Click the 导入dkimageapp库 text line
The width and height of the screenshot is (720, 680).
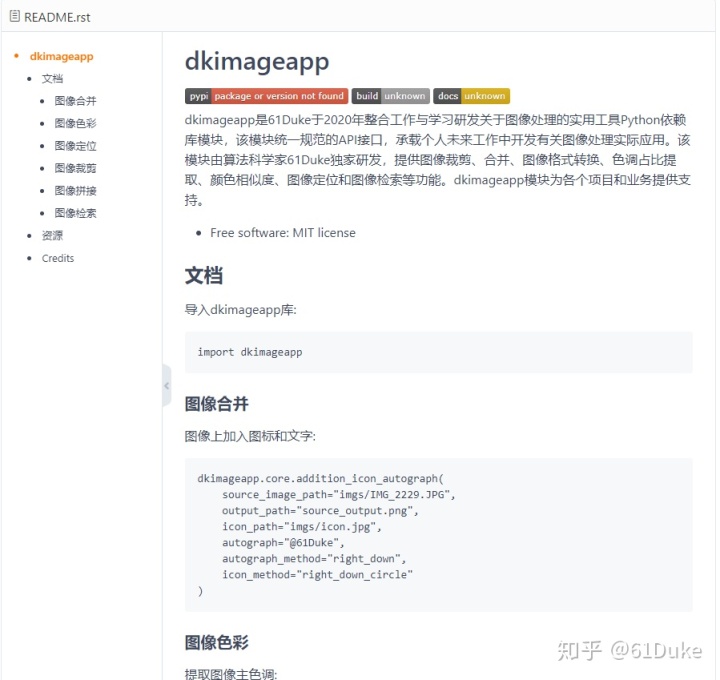point(241,310)
